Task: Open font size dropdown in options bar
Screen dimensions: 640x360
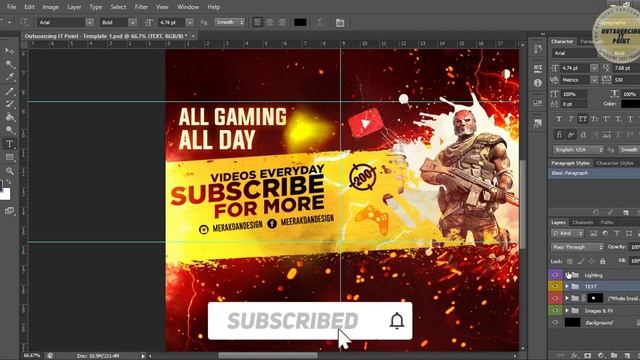Action: click(189, 22)
